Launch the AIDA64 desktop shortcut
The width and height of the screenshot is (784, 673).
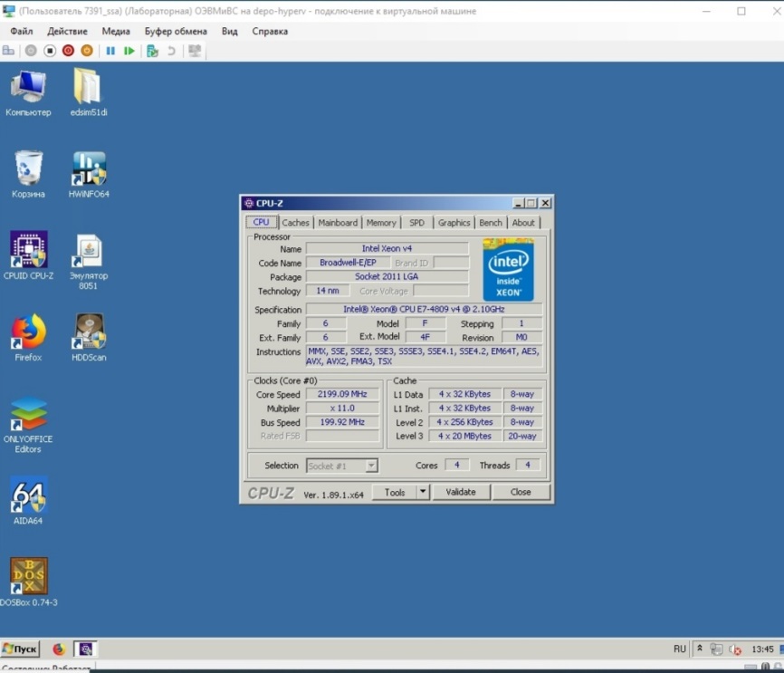point(28,500)
